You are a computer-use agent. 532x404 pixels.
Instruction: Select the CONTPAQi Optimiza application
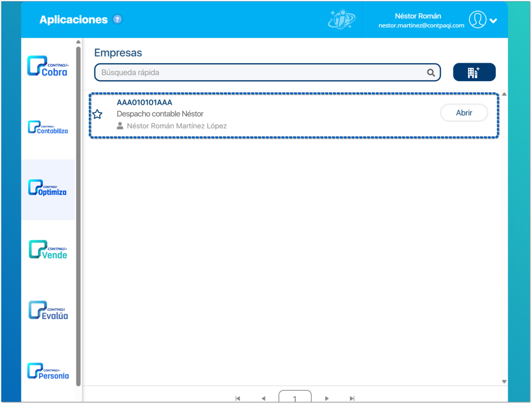(x=47, y=188)
